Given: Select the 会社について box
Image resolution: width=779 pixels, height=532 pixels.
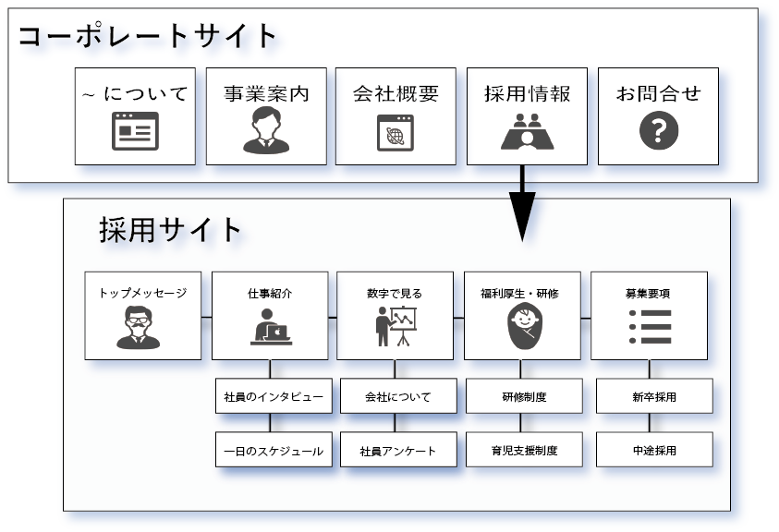Looking at the screenshot, I should click(x=398, y=396).
